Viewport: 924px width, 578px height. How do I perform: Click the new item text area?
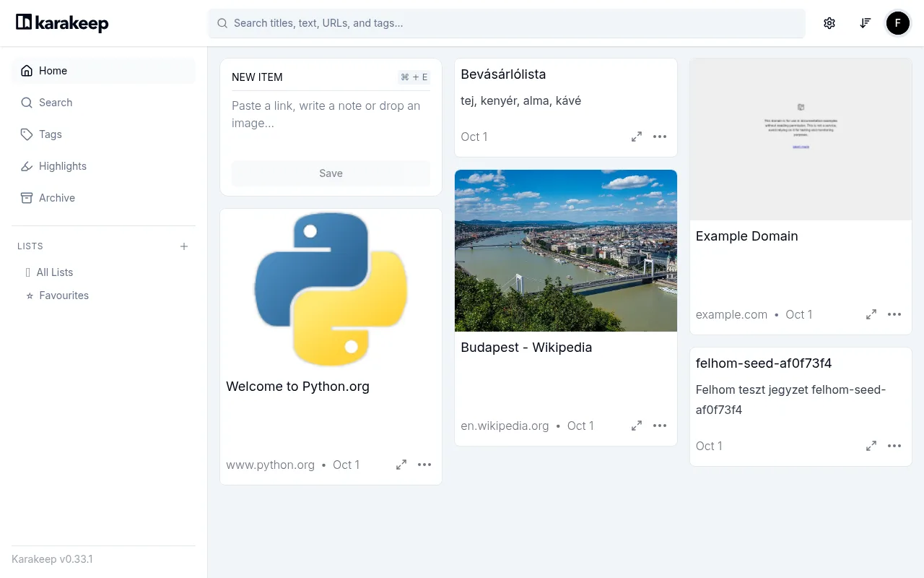331,123
